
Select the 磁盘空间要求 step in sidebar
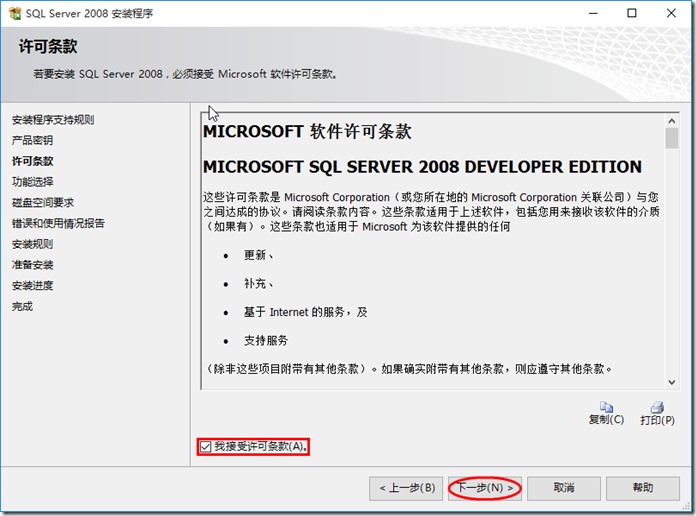43,202
